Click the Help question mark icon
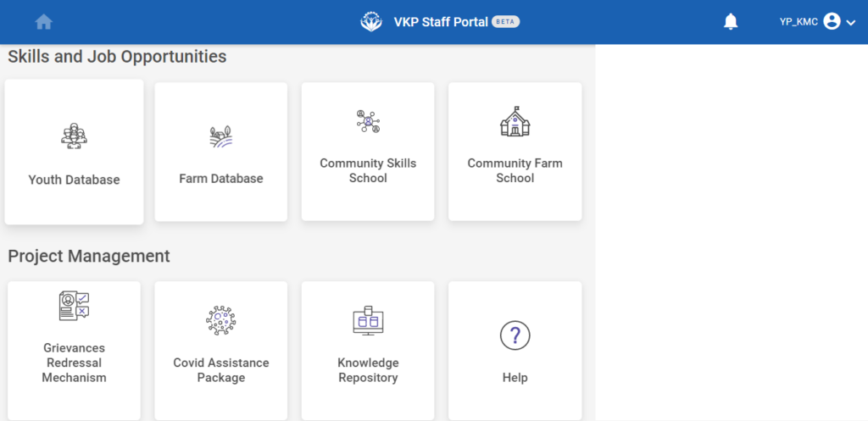This screenshot has width=868, height=421. click(515, 335)
